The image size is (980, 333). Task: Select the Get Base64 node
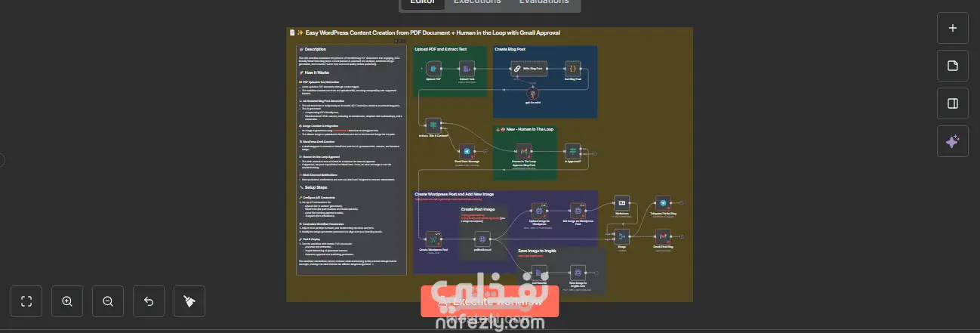tap(539, 272)
